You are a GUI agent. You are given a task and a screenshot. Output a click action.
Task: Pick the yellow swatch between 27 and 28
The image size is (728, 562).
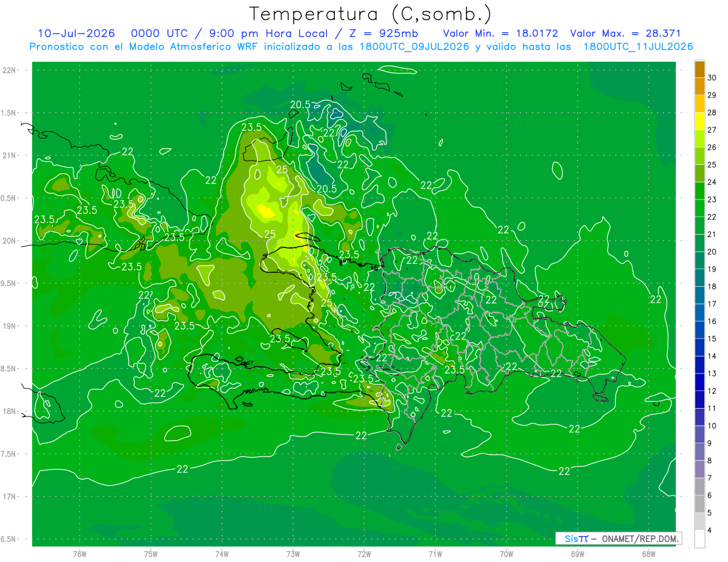pyautogui.click(x=699, y=121)
